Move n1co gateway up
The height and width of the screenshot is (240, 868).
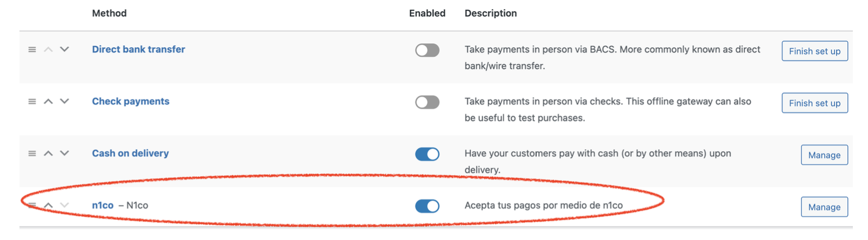click(x=48, y=205)
